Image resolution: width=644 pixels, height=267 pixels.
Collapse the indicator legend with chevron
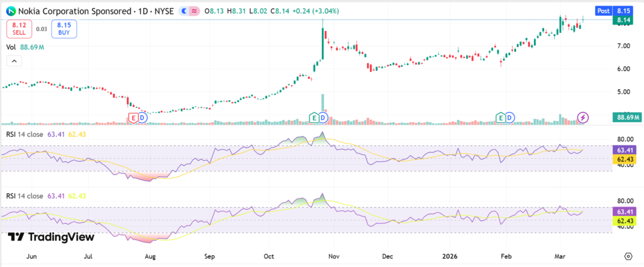click(13, 61)
